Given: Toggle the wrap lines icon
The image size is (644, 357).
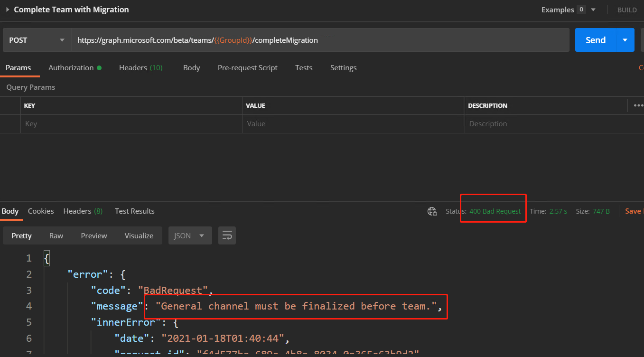Looking at the screenshot, I should click(227, 236).
